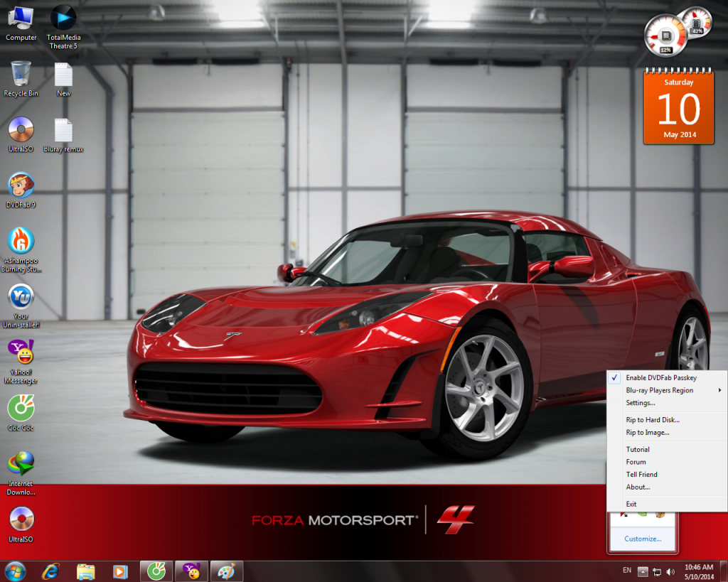Select Tell Friend menu entry

coord(667,474)
